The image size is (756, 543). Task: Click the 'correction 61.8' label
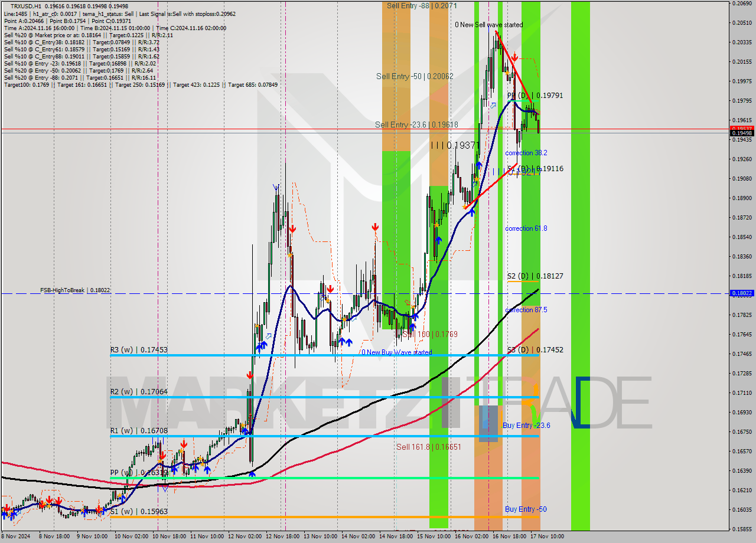[526, 228]
